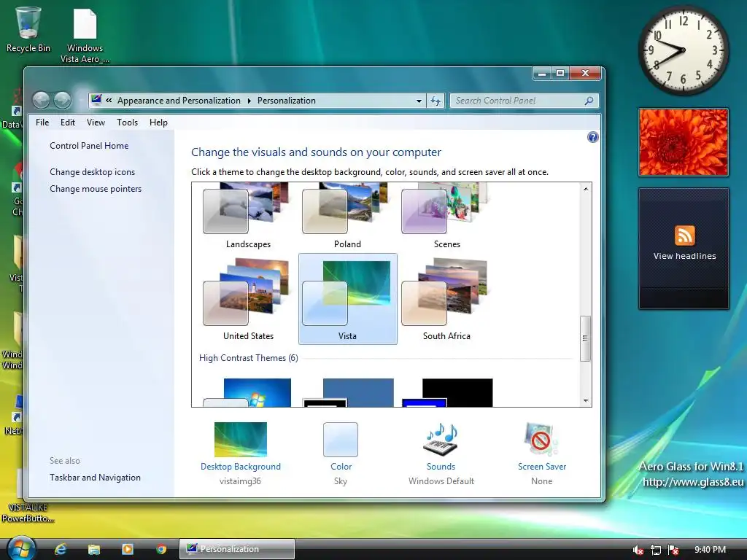The image size is (747, 560).
Task: Open the View menu
Action: pyautogui.click(x=96, y=122)
